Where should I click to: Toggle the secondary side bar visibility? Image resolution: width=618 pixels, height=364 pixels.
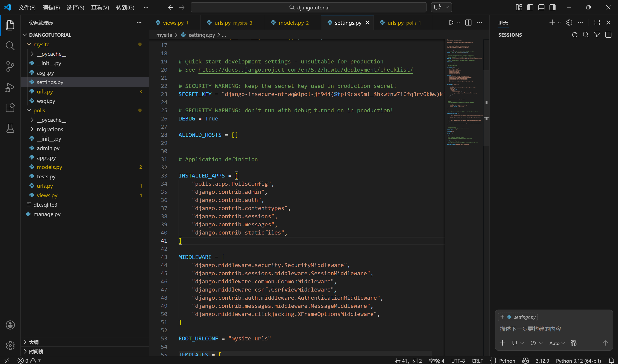pos(553,7)
